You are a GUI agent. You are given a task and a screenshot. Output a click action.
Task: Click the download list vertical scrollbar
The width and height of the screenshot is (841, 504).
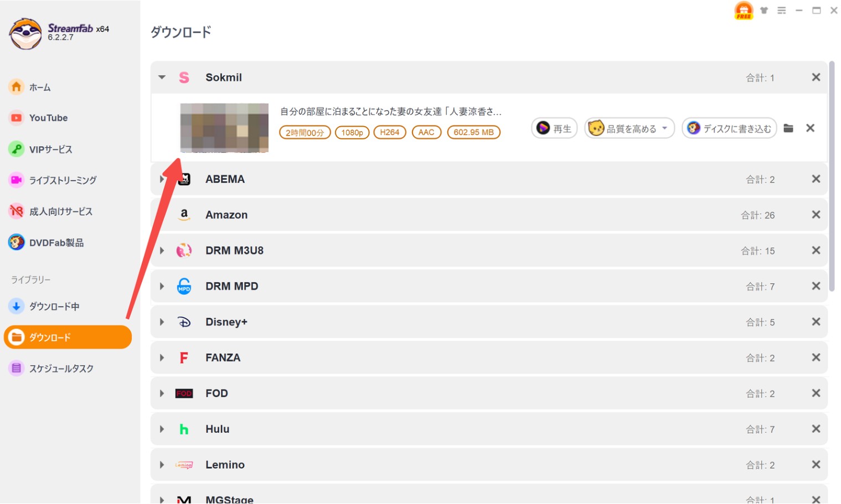(x=832, y=176)
